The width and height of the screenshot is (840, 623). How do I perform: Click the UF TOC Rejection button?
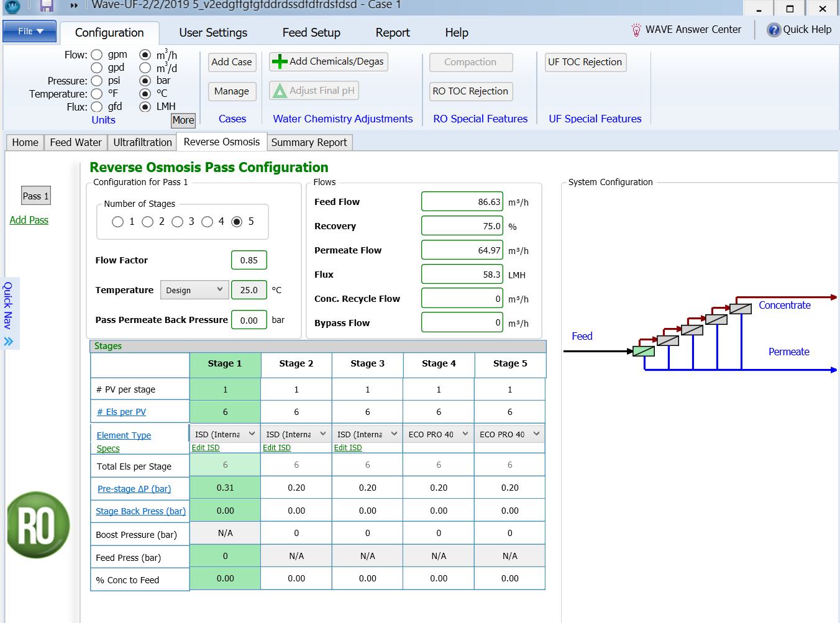(x=585, y=62)
